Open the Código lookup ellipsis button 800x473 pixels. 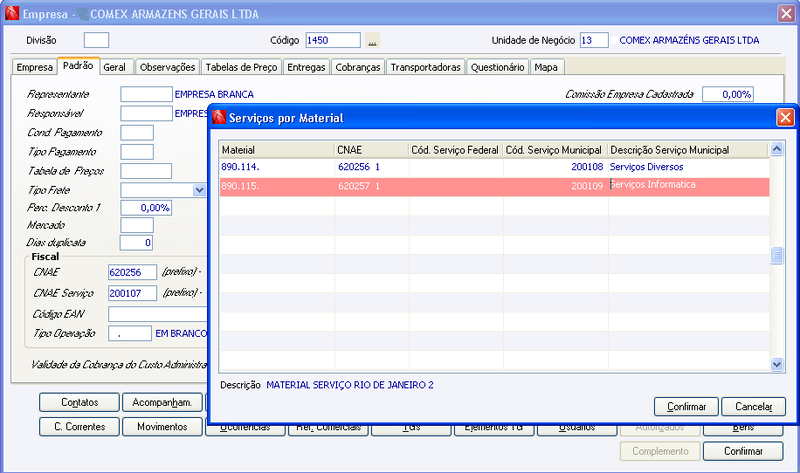pyautogui.click(x=372, y=40)
